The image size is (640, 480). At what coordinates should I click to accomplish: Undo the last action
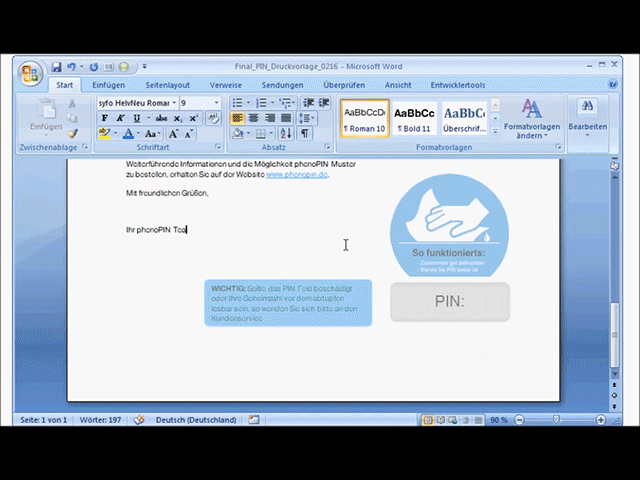pyautogui.click(x=71, y=67)
